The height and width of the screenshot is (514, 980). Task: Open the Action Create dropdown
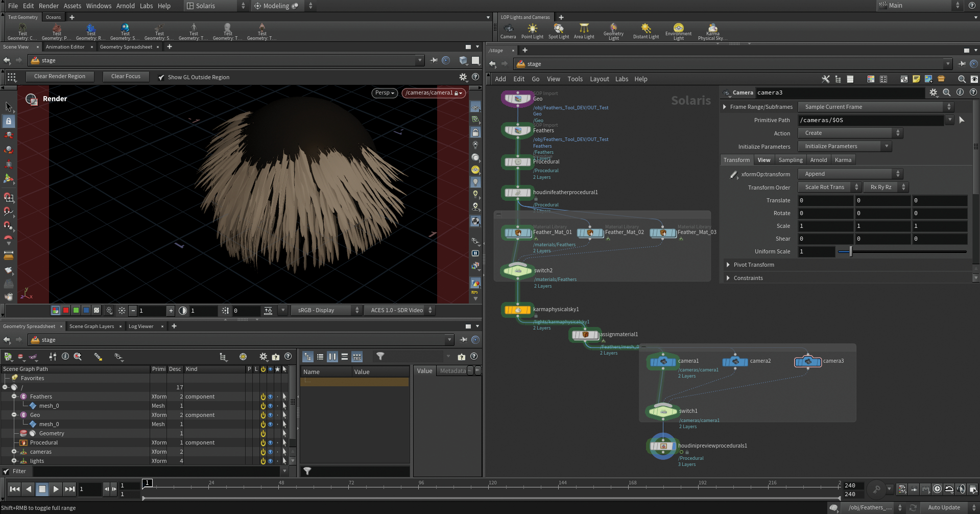coord(850,133)
